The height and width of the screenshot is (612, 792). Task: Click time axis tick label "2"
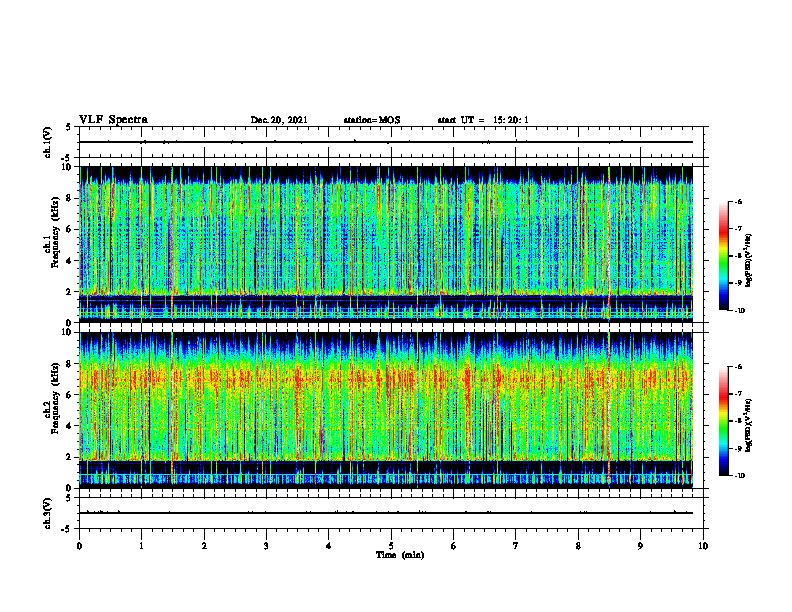204,546
